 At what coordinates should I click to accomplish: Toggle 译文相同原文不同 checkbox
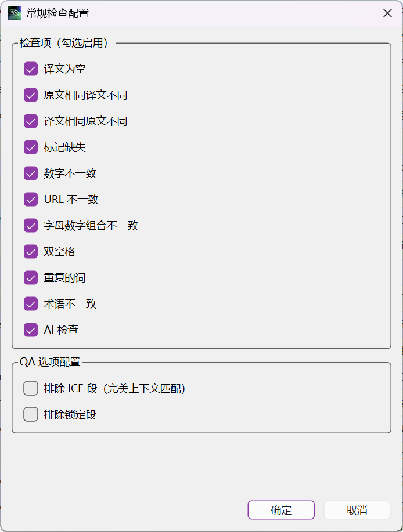(x=31, y=121)
